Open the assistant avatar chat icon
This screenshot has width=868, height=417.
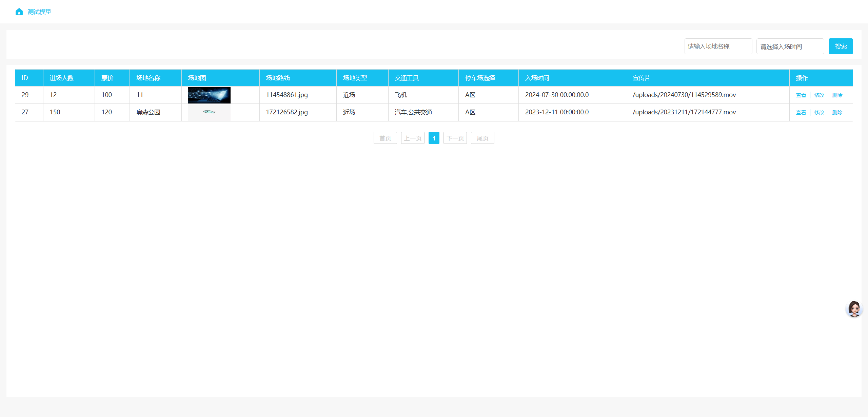[854, 308]
